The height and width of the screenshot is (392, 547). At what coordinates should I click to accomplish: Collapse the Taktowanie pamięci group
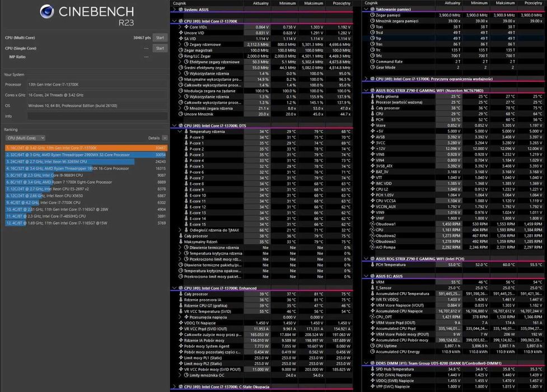366,9
